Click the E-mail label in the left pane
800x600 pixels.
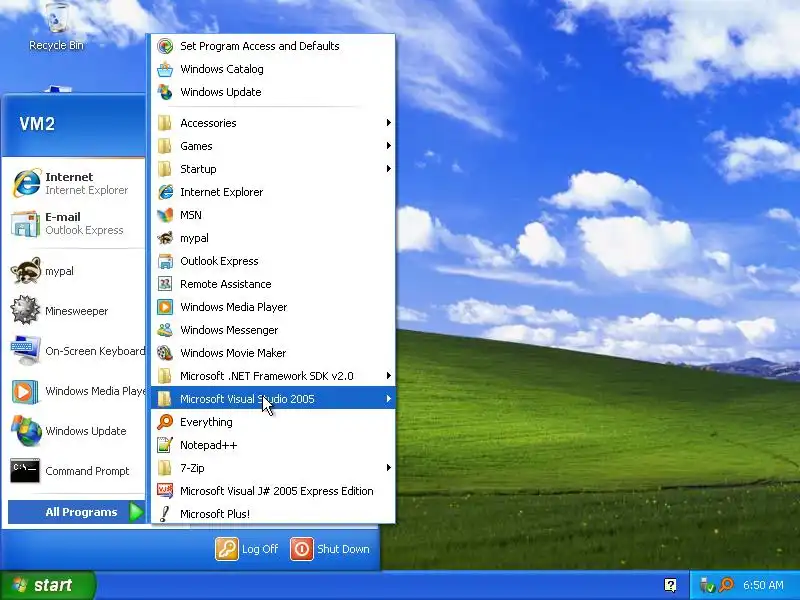click(x=63, y=217)
